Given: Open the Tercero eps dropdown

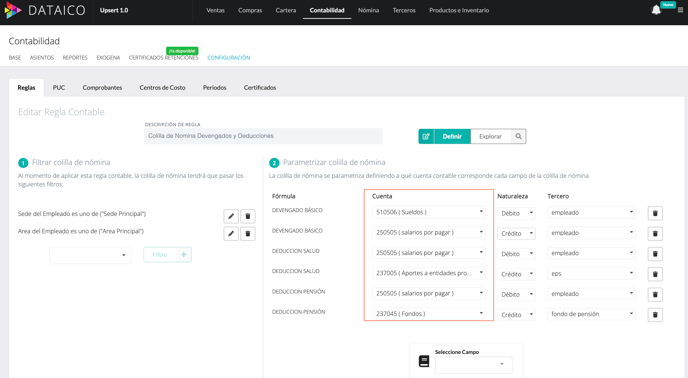Looking at the screenshot, I should 591,274.
